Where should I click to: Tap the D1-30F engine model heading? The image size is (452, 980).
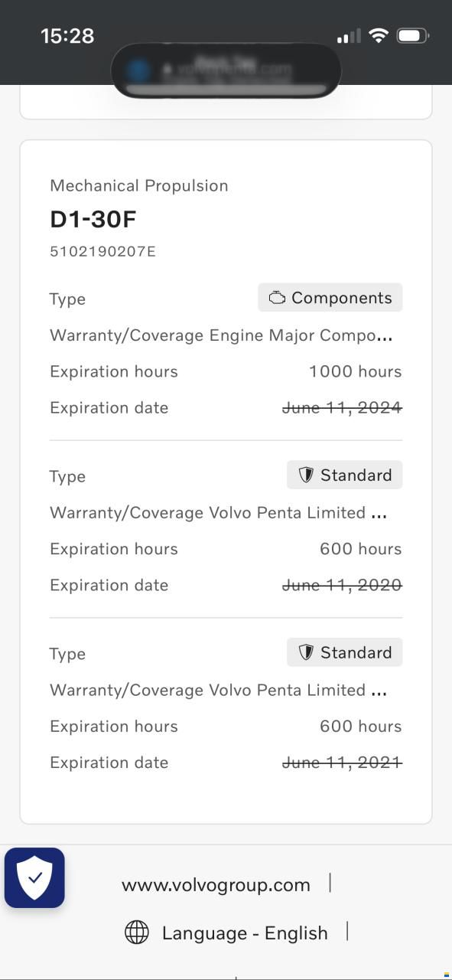(93, 220)
